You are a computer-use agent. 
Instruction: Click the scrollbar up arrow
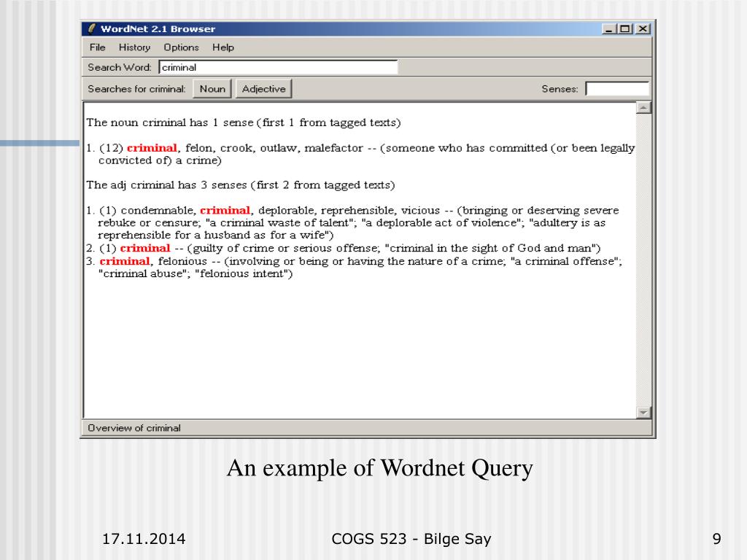click(x=643, y=108)
